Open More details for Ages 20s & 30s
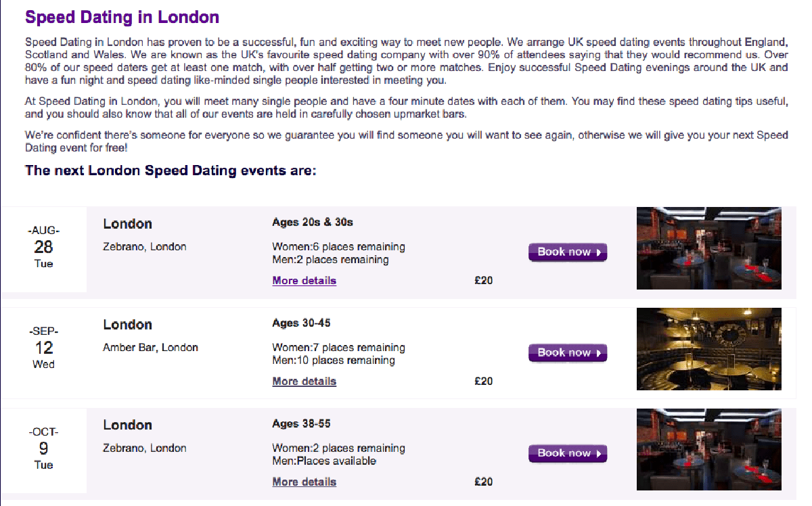 (x=304, y=280)
